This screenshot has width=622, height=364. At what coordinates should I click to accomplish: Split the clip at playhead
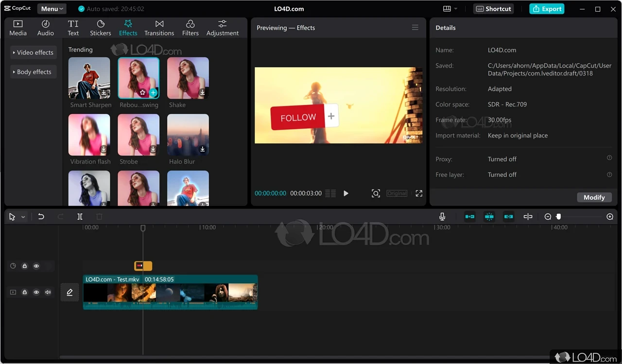[80, 217]
